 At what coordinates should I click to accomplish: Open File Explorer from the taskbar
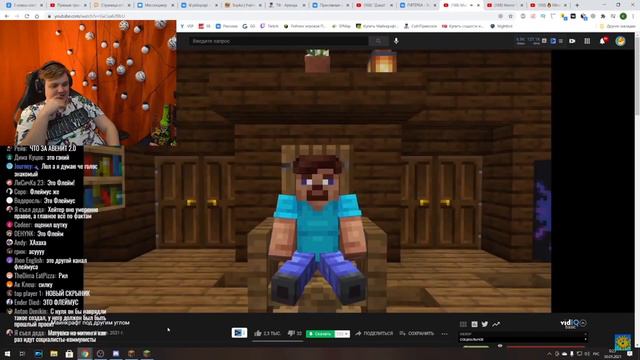point(54,353)
